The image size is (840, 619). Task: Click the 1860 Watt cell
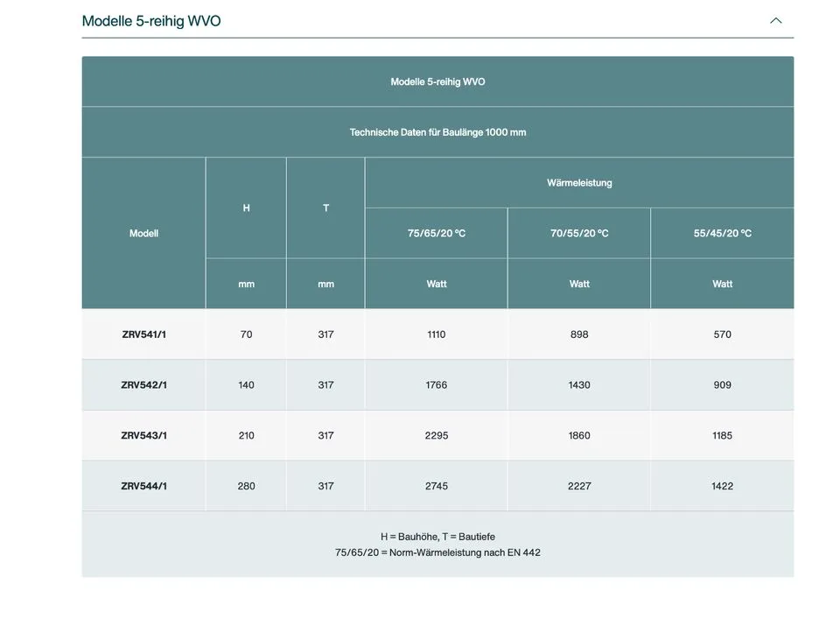pos(579,435)
